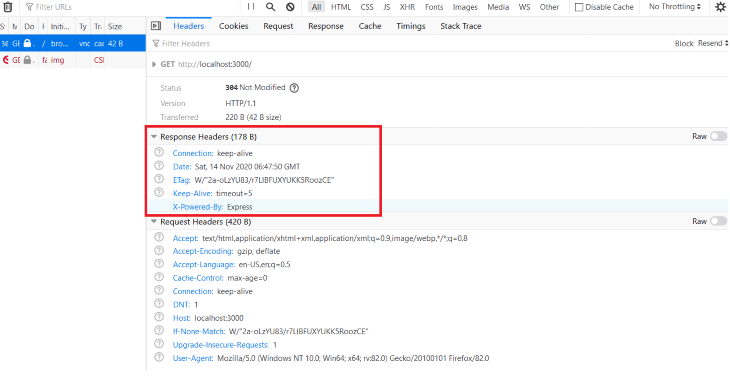
Task: Open help icon for DNT header
Action: 159,304
